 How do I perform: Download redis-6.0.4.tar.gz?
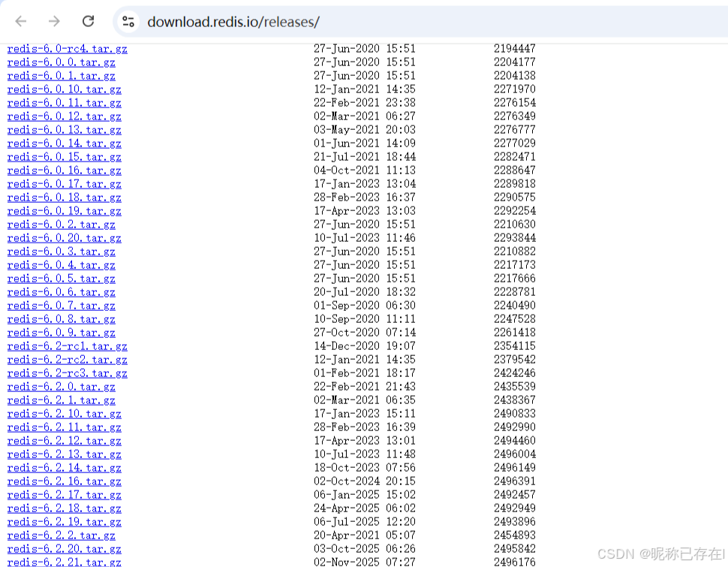coord(62,265)
